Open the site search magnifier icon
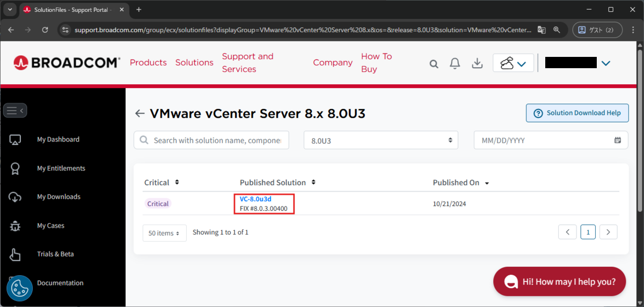Viewport: 644px width, 307px height. click(x=434, y=64)
